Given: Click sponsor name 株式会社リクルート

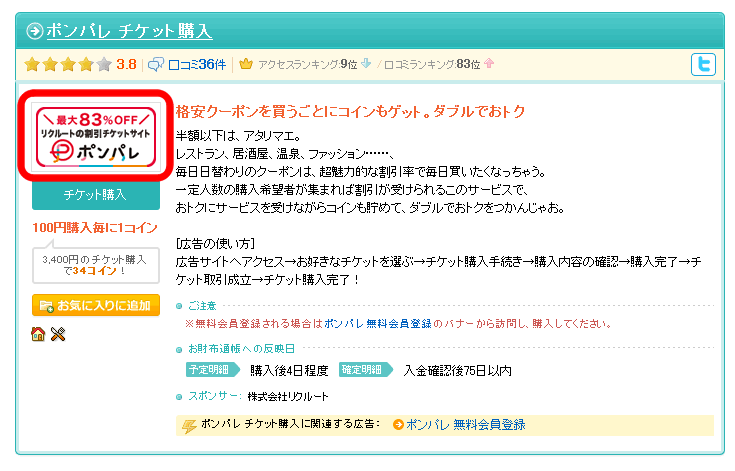Looking at the screenshot, I should [288, 396].
